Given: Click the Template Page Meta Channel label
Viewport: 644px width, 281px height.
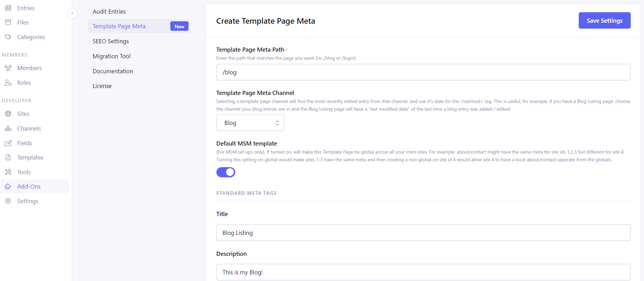Looking at the screenshot, I should [x=255, y=93].
